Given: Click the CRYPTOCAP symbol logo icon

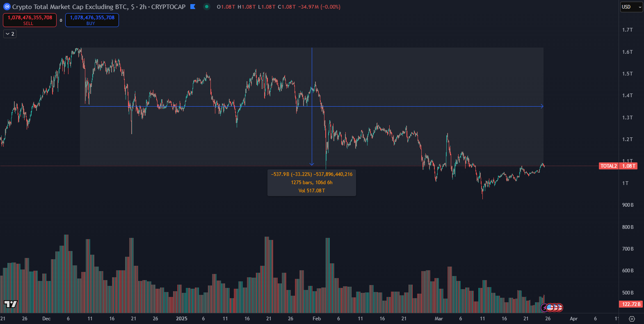Looking at the screenshot, I should coord(7,7).
